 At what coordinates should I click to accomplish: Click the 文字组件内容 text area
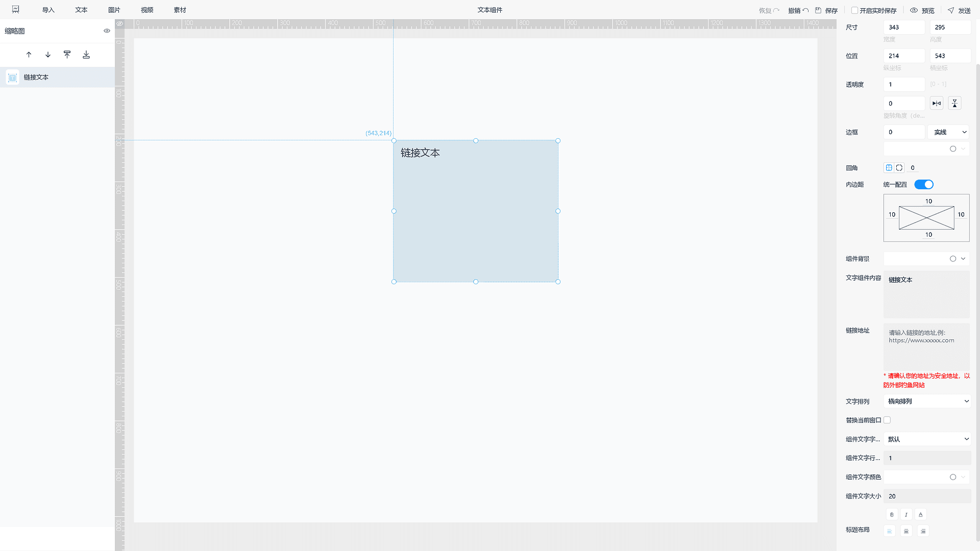pos(926,295)
